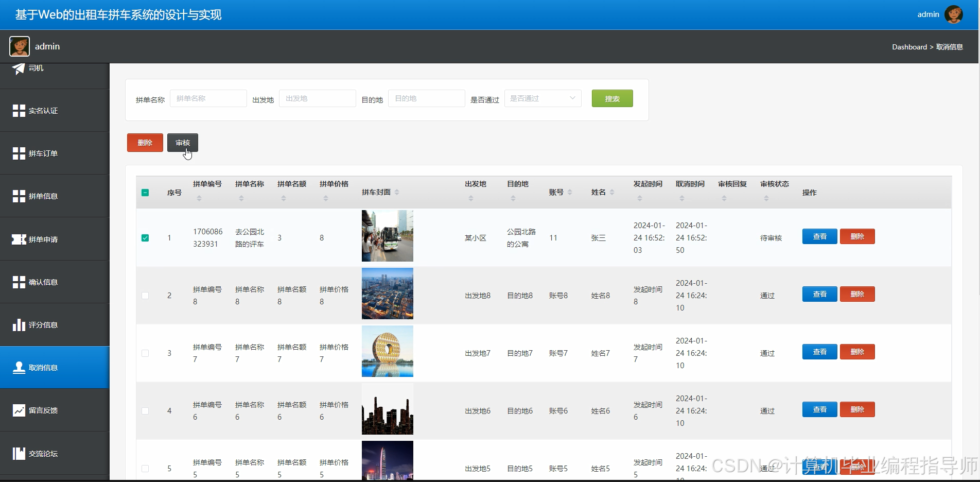Focus the 目的地 search field
The height and width of the screenshot is (482, 980).
[427, 98]
